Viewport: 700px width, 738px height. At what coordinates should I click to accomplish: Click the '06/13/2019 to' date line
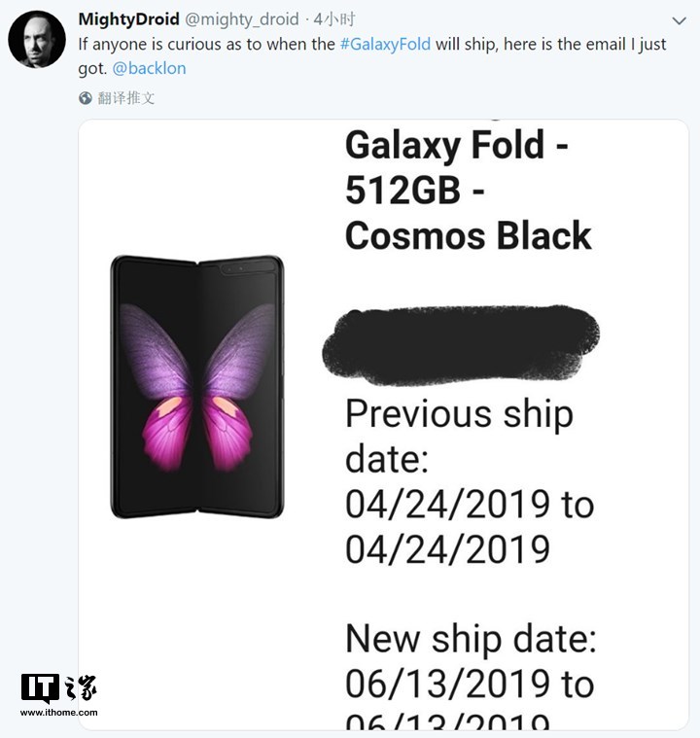(469, 684)
